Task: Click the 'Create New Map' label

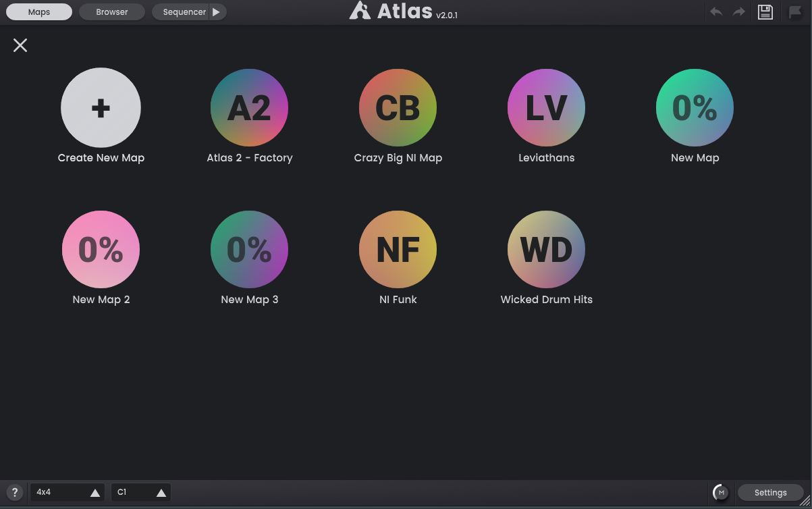Action: 101,158
